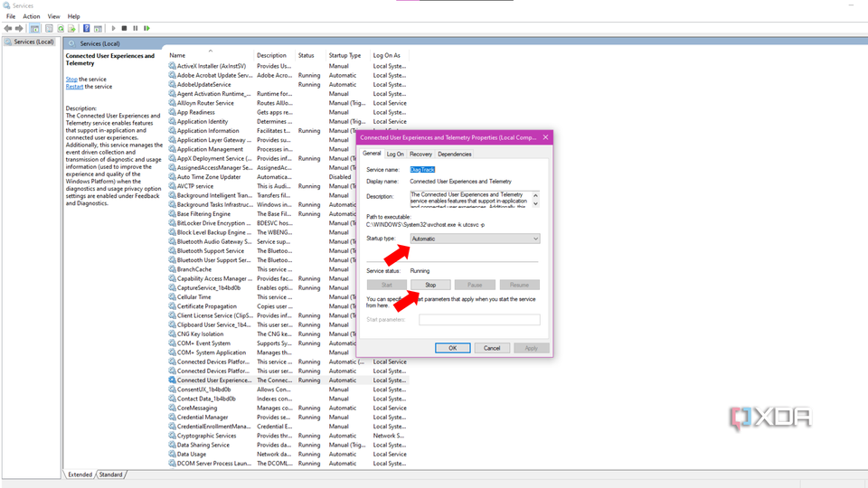Viewport: 868px width, 488px height.
Task: Select the Auto Time Zone Updater row
Action: coord(261,177)
